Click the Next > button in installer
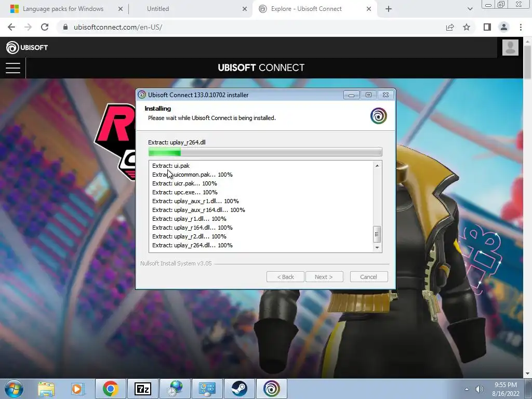This screenshot has height=399, width=532. click(324, 277)
